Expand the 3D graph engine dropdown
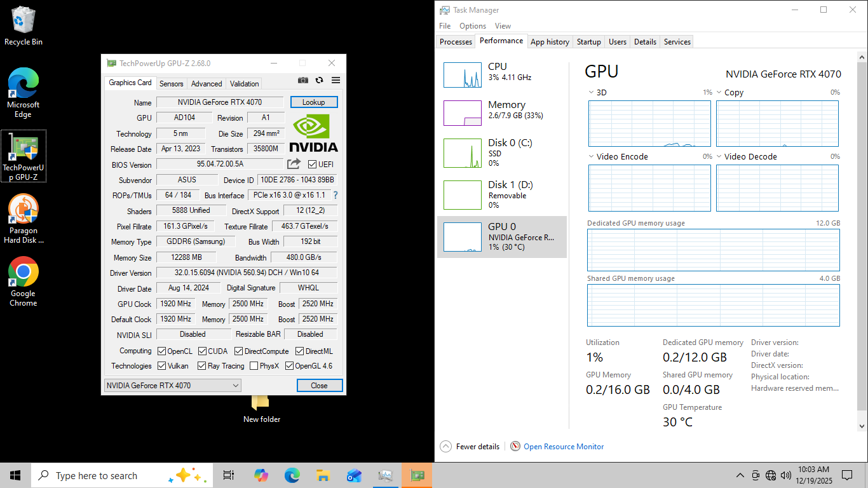This screenshot has width=868, height=488. click(592, 93)
